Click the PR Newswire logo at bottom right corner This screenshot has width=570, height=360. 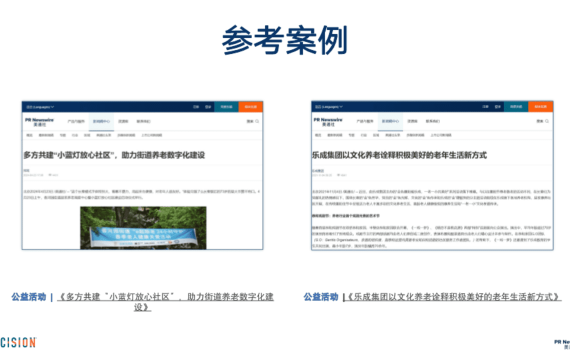tap(562, 344)
